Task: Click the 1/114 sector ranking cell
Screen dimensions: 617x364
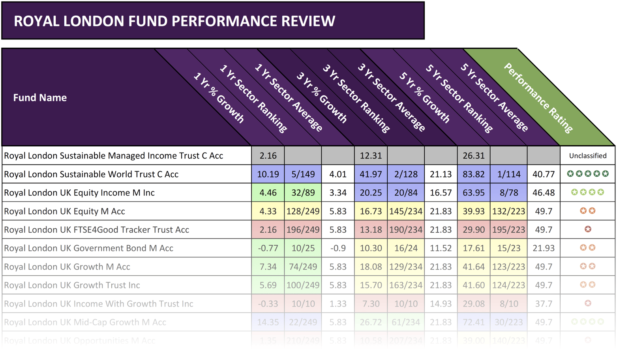Action: pos(509,174)
